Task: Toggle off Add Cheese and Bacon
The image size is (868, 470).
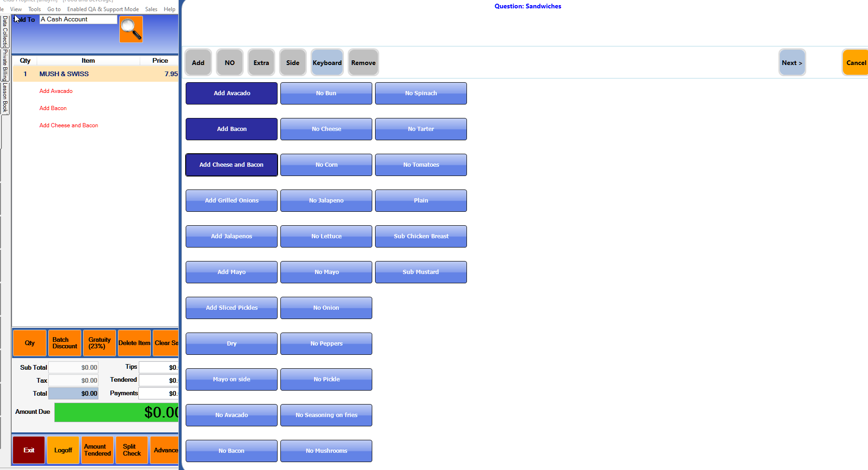Action: pyautogui.click(x=232, y=165)
